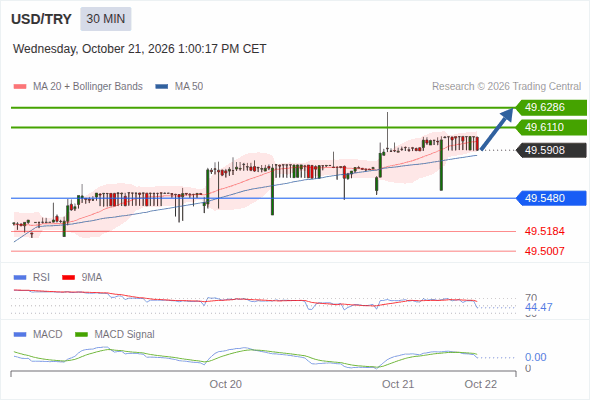The height and width of the screenshot is (400, 590).
Task: Click the MACD blue legend swatch
Action: tap(20, 335)
